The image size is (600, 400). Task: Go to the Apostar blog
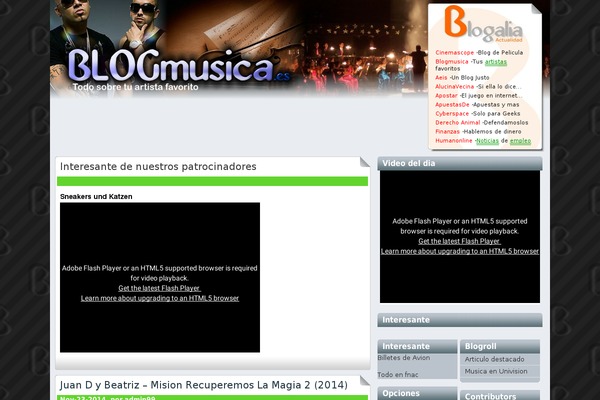point(446,96)
